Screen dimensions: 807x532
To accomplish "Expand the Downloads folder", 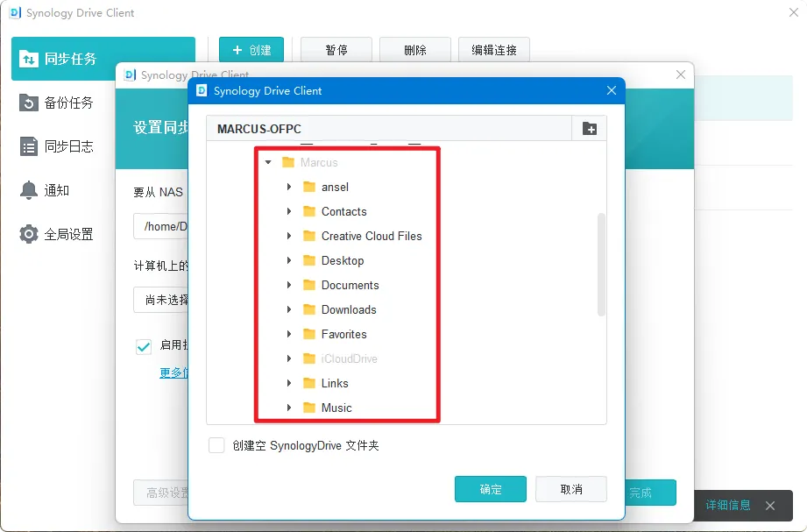I will 289,309.
